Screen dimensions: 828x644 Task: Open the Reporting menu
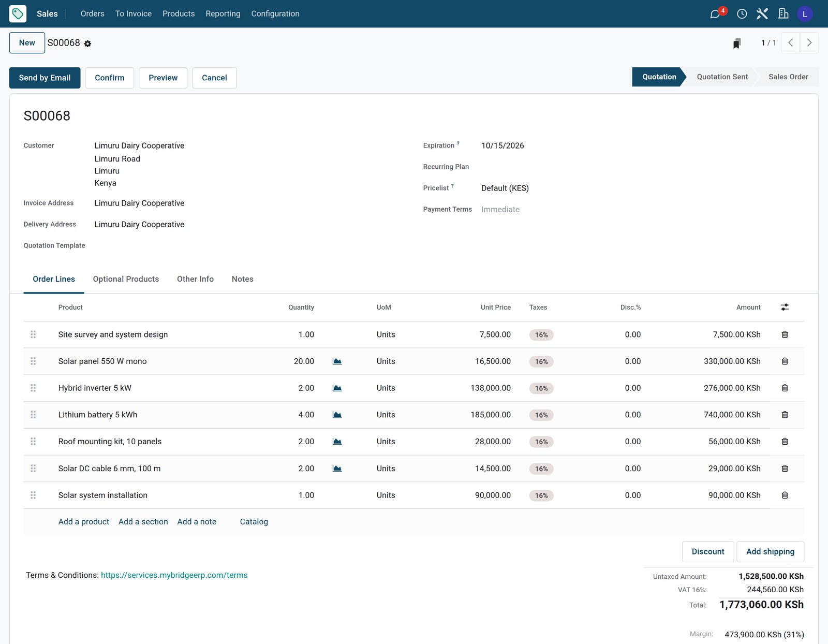(223, 14)
